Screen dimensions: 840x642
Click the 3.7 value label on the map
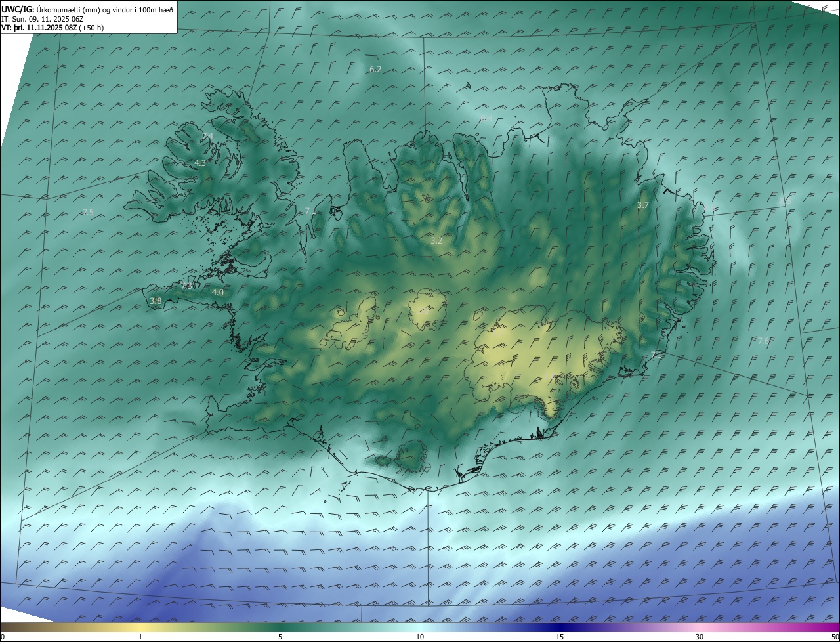(643, 205)
